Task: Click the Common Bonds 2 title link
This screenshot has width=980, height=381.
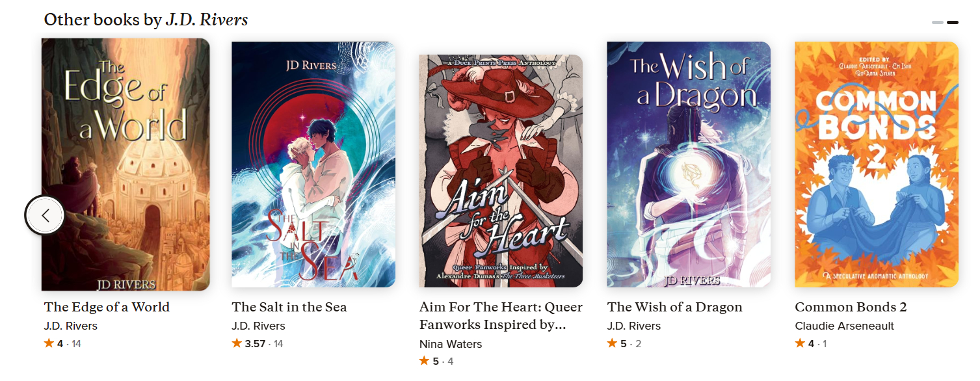Action: pos(851,307)
